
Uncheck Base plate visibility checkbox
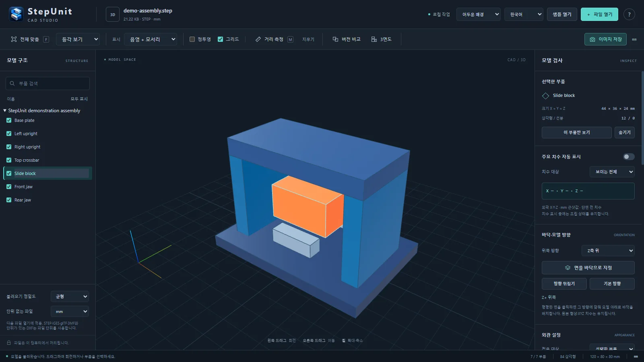[9, 120]
